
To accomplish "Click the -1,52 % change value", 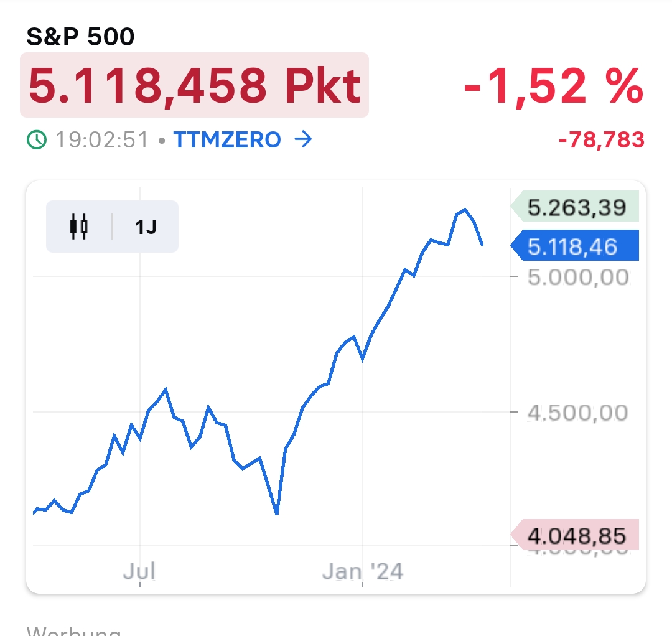I will (553, 85).
